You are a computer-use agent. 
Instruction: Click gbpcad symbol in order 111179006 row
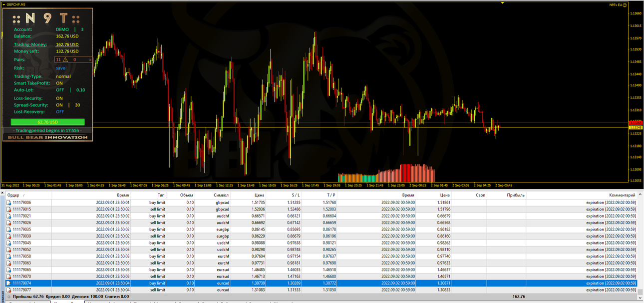click(222, 202)
